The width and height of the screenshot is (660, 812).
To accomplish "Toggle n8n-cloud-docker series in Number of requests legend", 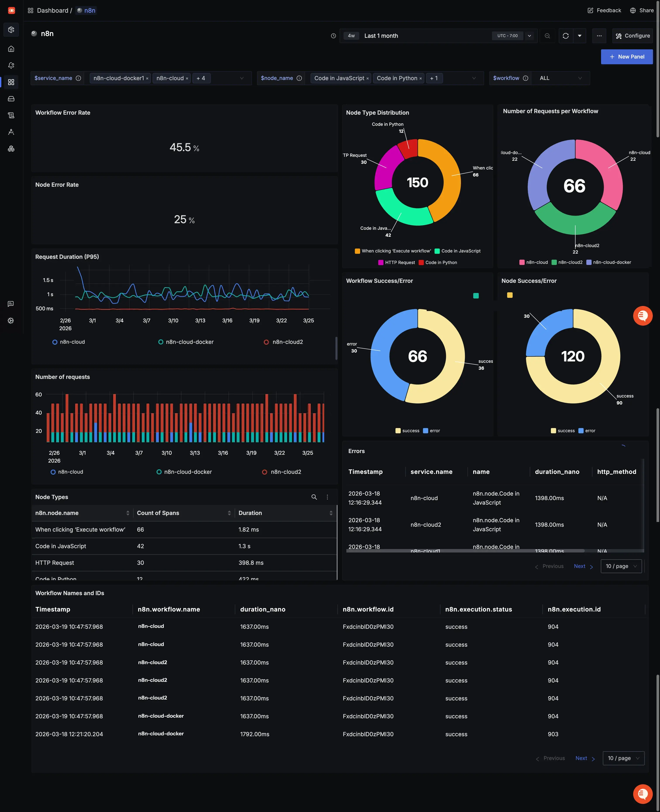I will click(187, 472).
